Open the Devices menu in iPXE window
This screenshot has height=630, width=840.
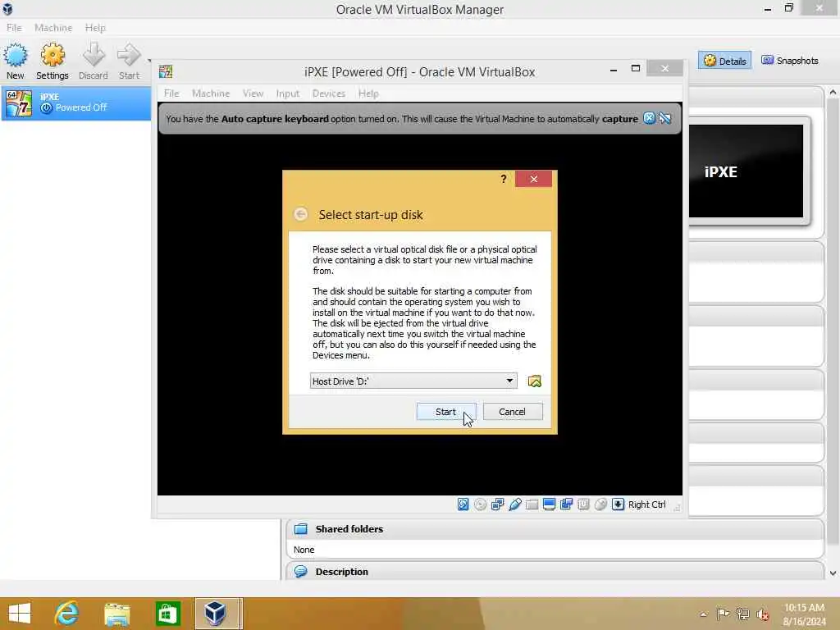pos(328,94)
